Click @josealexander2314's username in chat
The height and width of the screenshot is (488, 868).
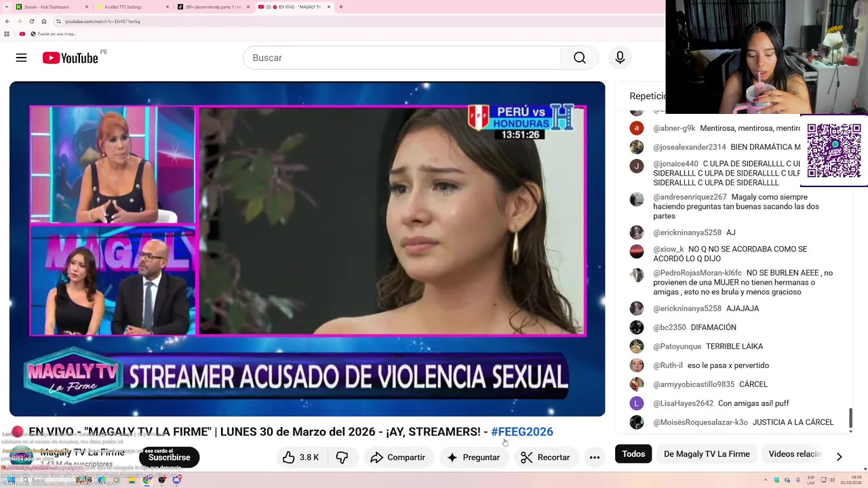coord(690,147)
